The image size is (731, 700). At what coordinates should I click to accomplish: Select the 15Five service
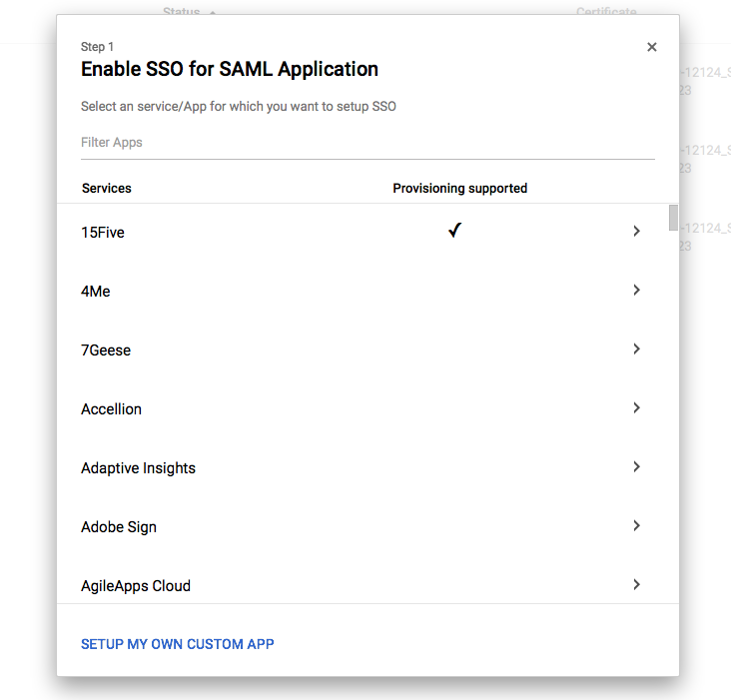pyautogui.click(x=103, y=233)
